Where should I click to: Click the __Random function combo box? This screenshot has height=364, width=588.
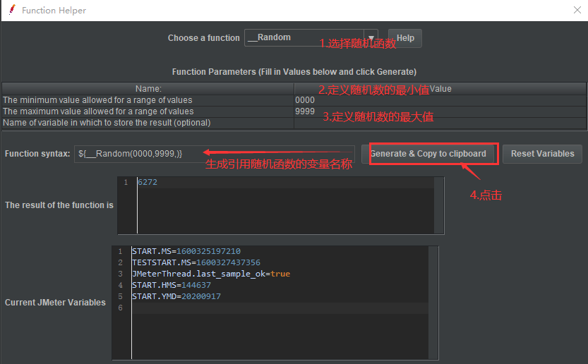304,38
